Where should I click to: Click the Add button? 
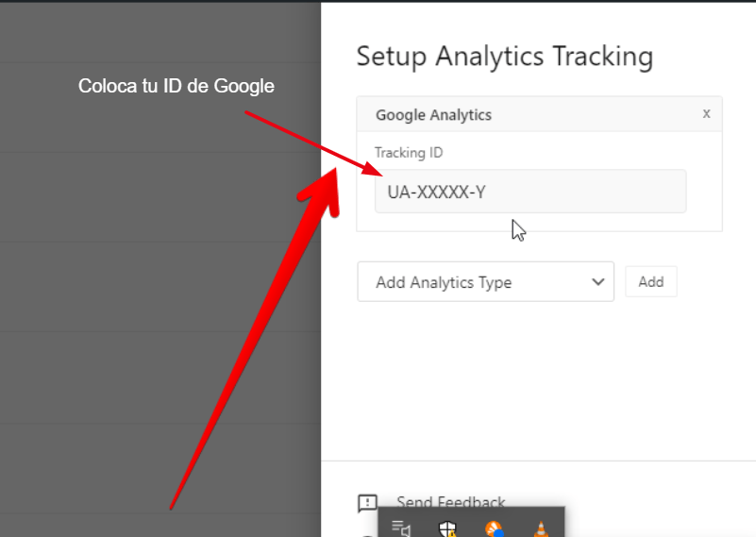(x=651, y=281)
